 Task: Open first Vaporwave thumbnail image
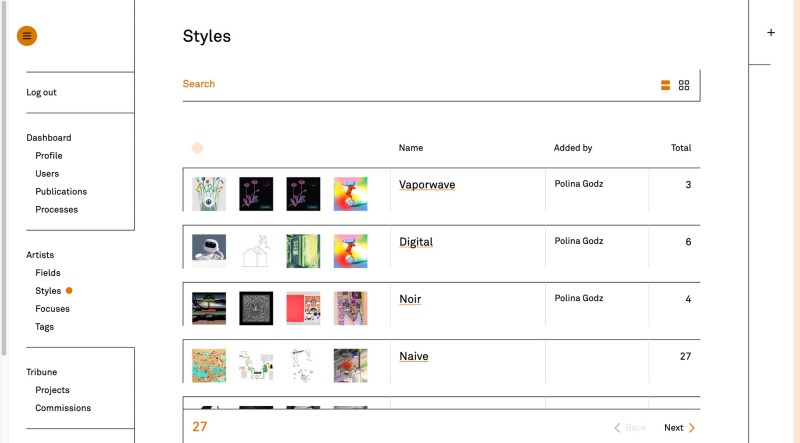pos(209,193)
